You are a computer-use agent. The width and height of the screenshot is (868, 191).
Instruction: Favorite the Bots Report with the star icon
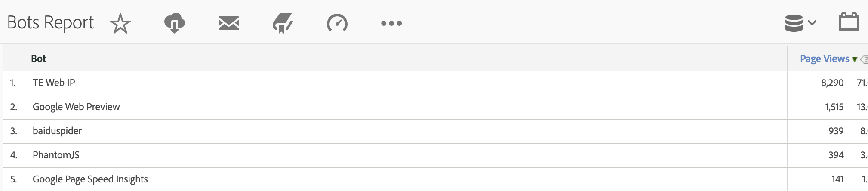tap(120, 23)
